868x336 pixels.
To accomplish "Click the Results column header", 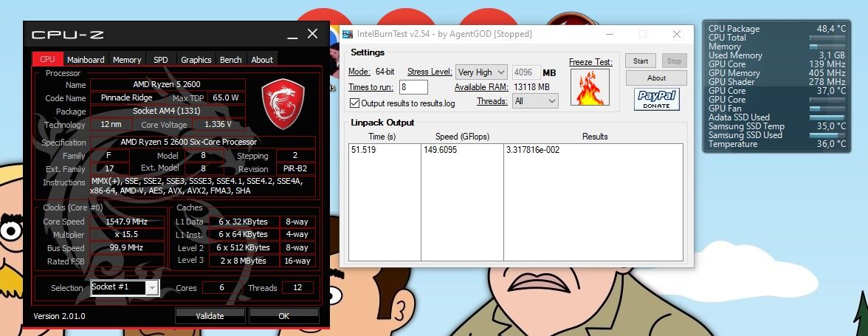I will pyautogui.click(x=595, y=136).
